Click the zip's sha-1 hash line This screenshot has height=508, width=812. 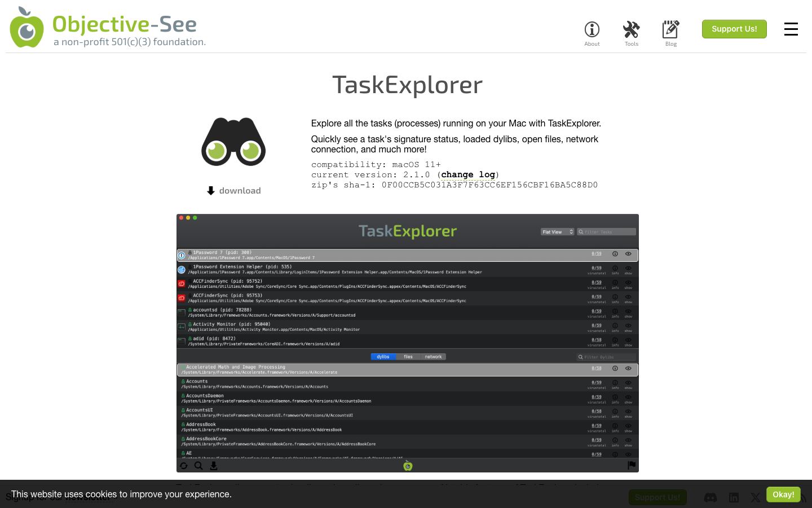click(454, 185)
